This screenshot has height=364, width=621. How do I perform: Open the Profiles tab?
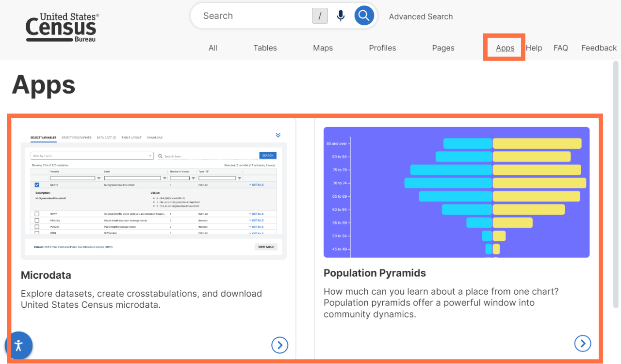tap(382, 48)
